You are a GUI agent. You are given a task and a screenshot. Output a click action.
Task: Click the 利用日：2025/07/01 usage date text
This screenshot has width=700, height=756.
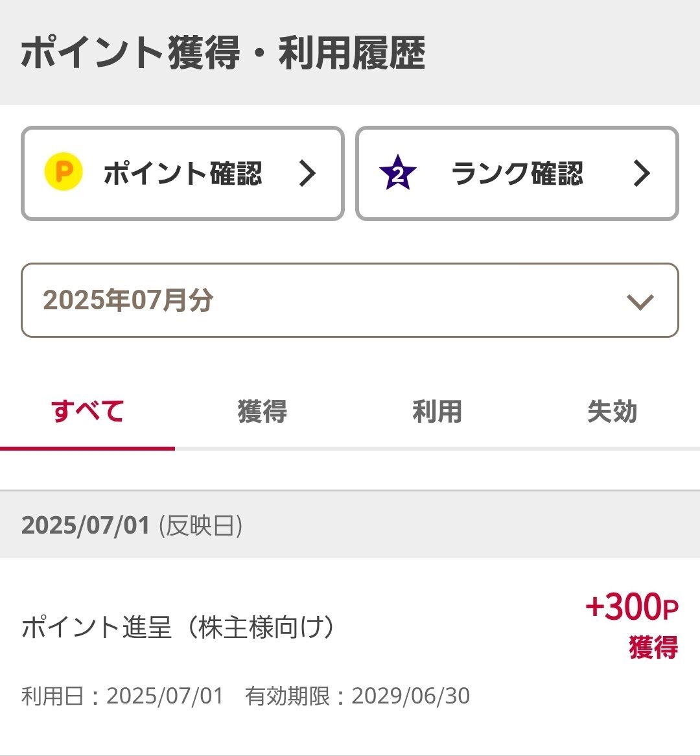[x=122, y=696]
